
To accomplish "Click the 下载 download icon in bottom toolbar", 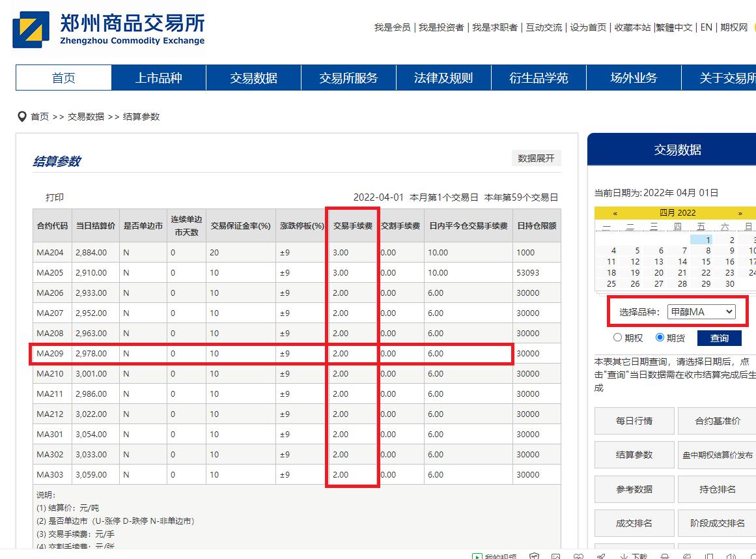I will point(628,557).
